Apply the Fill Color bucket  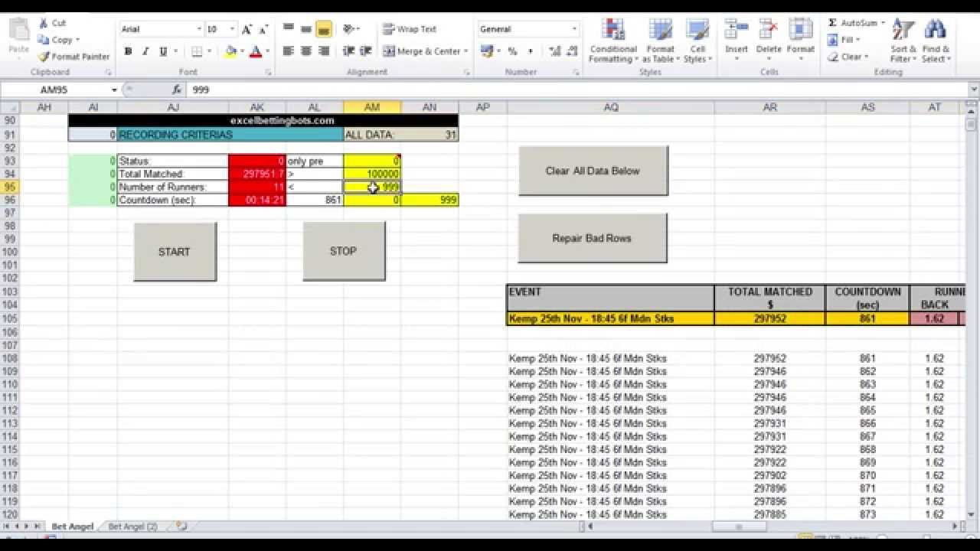(x=230, y=52)
